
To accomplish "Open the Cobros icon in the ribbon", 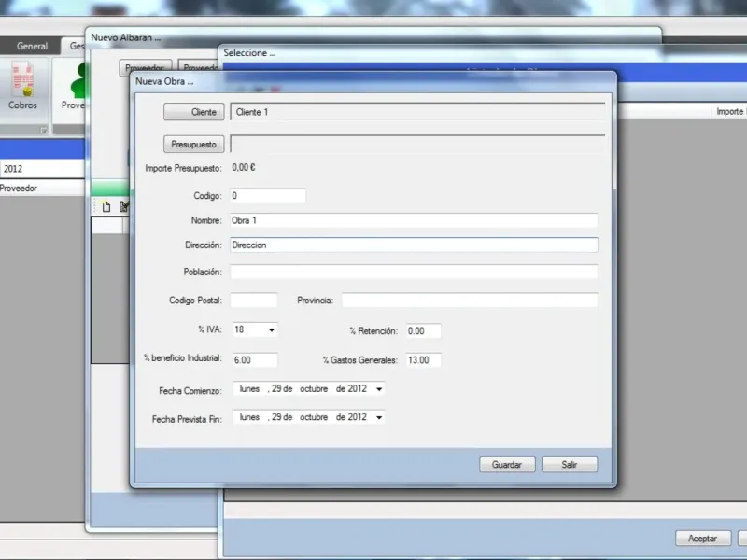I will click(x=22, y=86).
